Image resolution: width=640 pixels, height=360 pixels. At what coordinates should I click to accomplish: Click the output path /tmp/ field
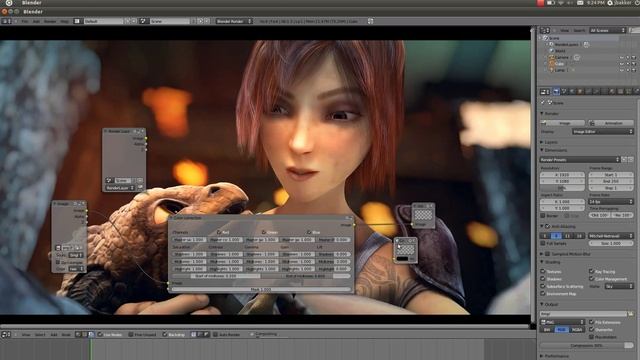[x=583, y=314]
